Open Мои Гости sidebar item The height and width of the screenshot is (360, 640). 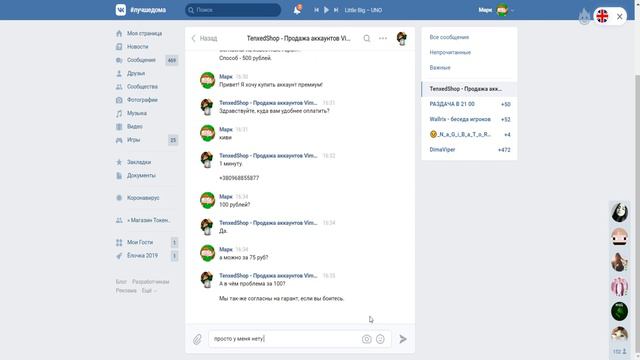point(139,242)
